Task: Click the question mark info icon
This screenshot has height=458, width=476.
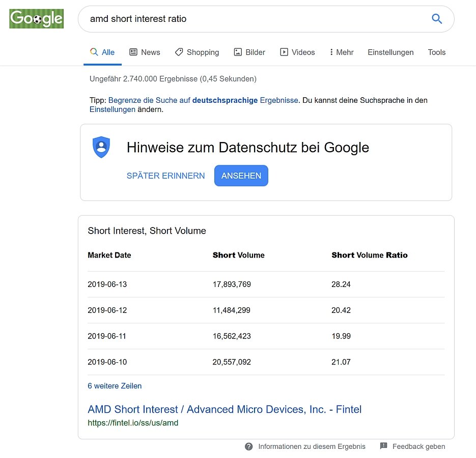Action: click(x=249, y=446)
